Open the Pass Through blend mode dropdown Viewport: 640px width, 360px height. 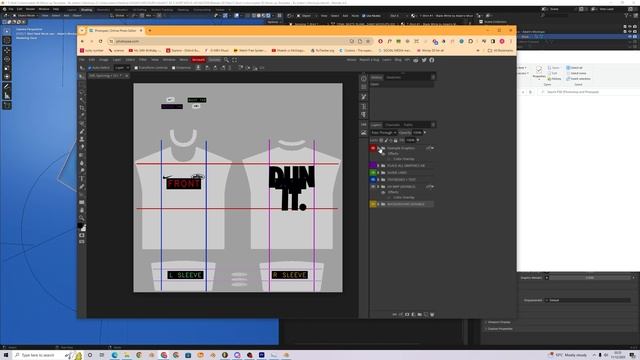point(384,133)
